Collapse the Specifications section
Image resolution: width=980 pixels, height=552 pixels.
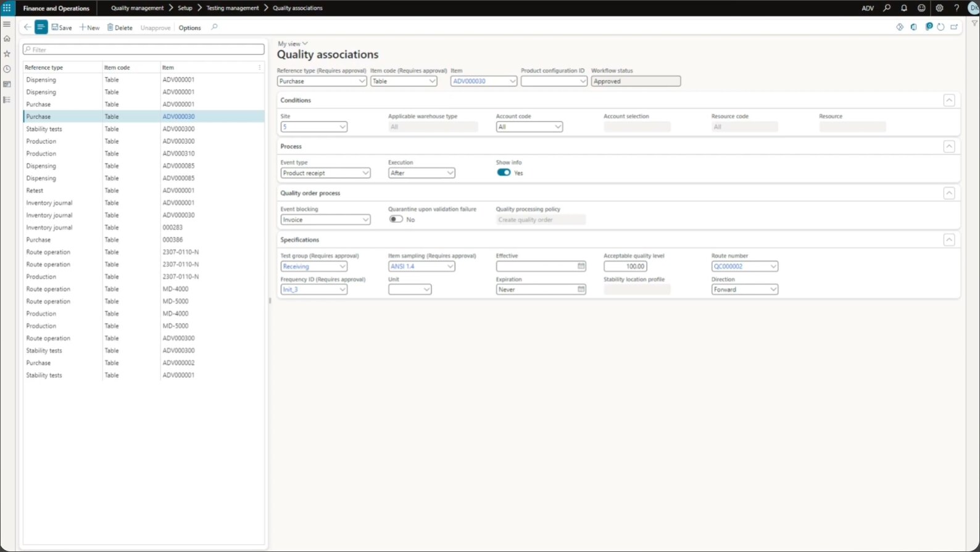[x=949, y=239]
